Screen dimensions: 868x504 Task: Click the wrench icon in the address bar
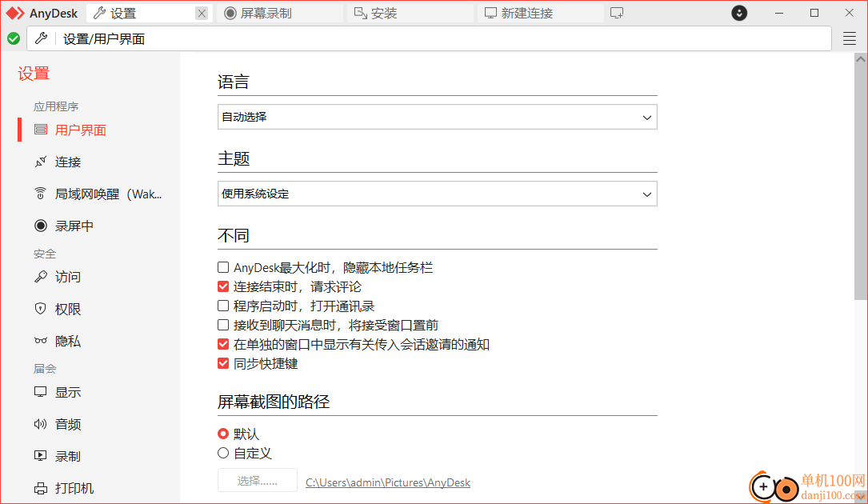pyautogui.click(x=41, y=38)
